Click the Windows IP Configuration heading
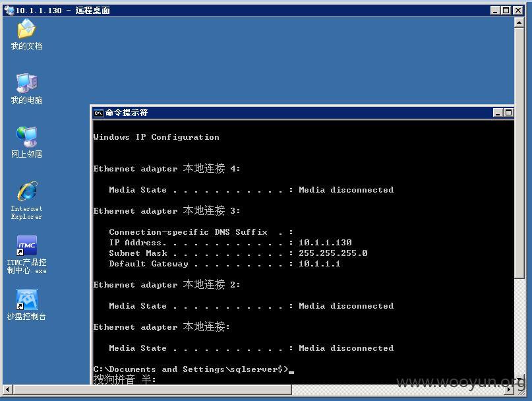 pos(156,137)
